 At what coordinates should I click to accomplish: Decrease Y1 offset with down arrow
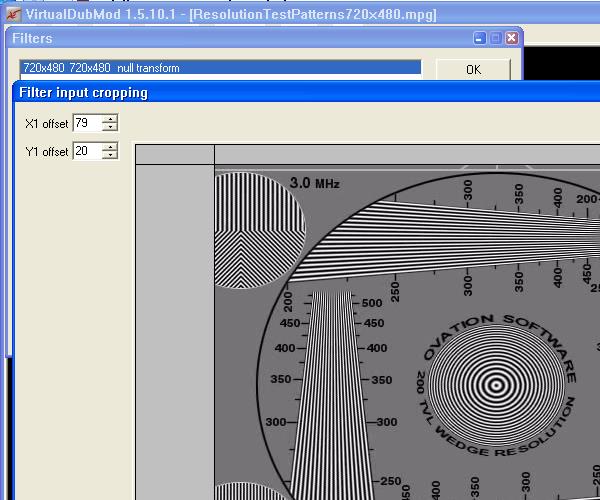click(x=110, y=155)
